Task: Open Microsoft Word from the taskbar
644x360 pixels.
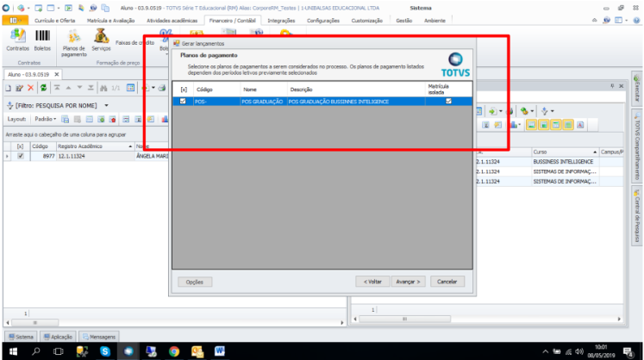Action: [x=220, y=351]
